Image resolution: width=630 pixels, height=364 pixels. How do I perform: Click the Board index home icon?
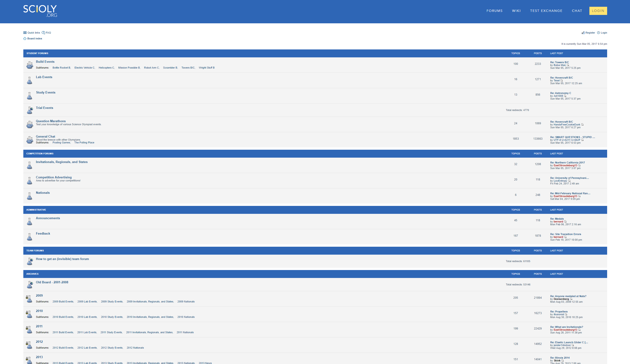click(x=25, y=39)
